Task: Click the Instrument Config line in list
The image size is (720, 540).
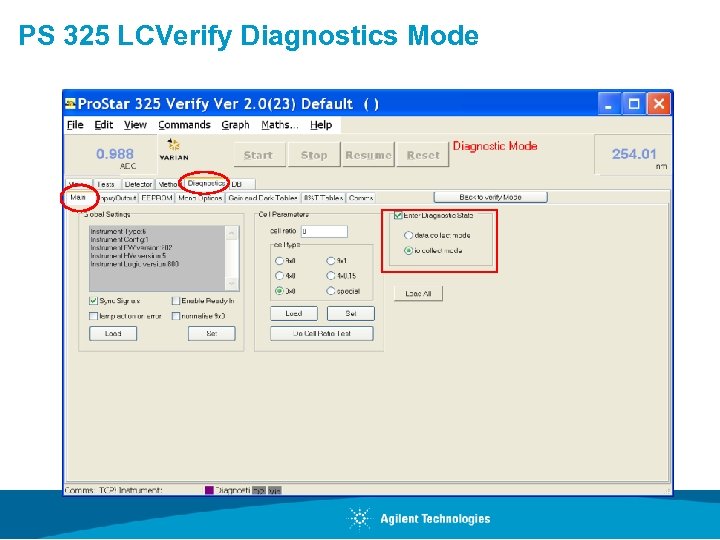Action: point(119,239)
